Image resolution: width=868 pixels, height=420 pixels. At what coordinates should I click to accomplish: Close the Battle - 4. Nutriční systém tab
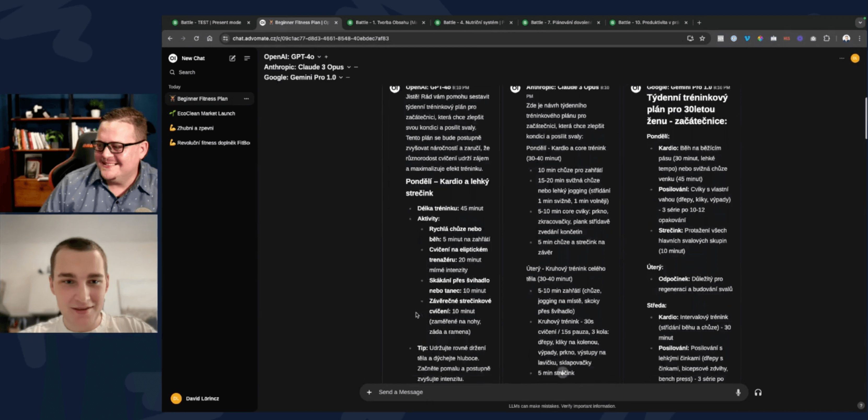coord(511,22)
